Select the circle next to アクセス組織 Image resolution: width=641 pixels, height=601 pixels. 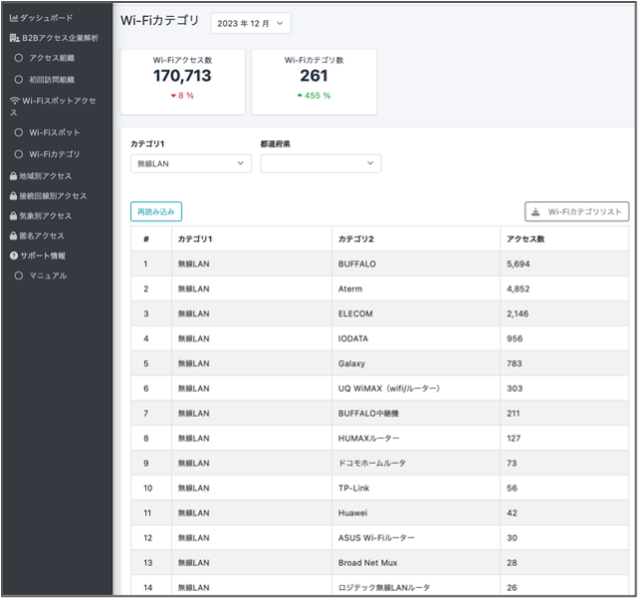tap(19, 58)
